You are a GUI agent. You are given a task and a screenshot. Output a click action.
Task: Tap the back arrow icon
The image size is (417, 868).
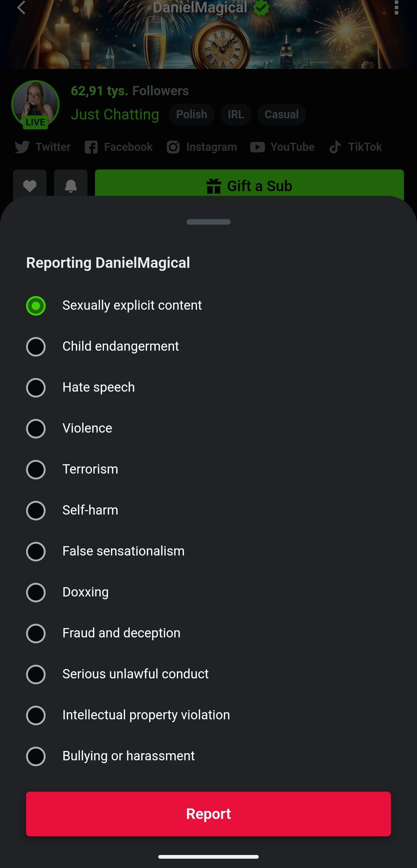[21, 7]
